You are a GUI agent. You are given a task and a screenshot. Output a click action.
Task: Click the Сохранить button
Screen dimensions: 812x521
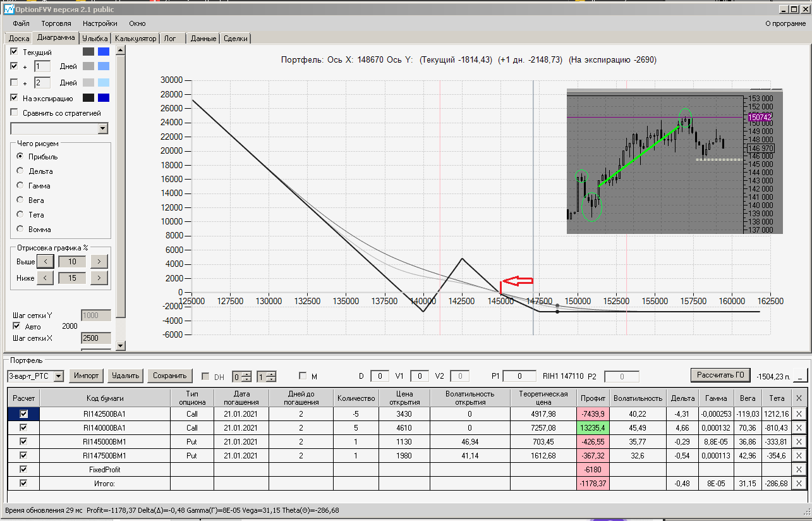click(x=170, y=376)
